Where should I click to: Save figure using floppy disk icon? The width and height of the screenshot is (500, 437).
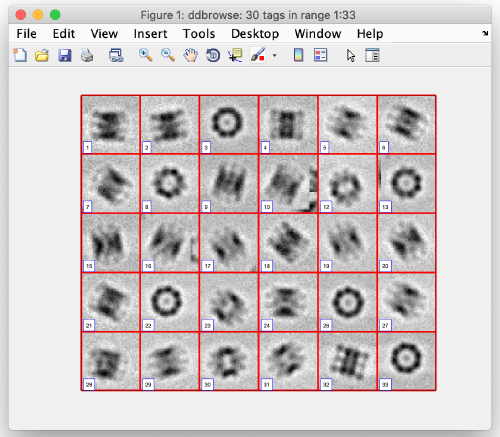click(65, 55)
